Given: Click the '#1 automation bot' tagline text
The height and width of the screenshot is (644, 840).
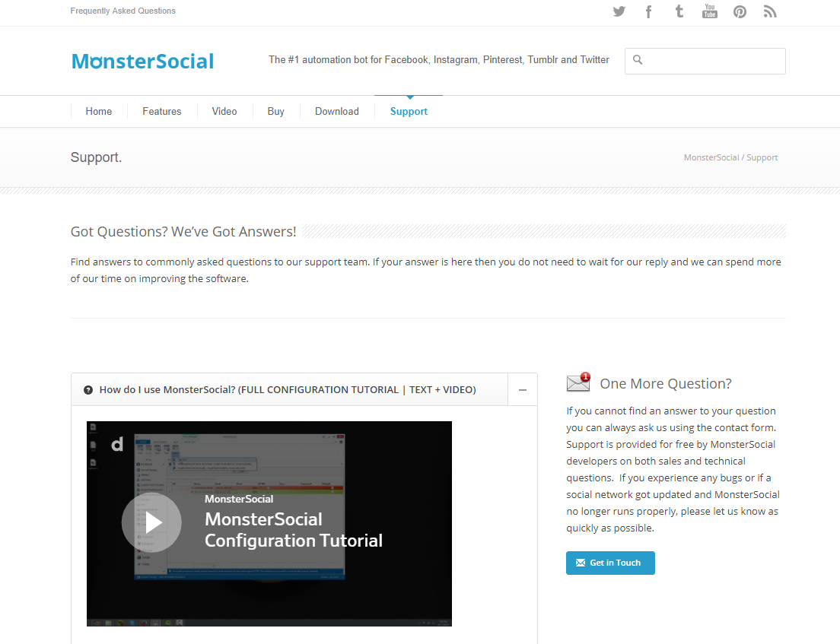Looking at the screenshot, I should (439, 60).
